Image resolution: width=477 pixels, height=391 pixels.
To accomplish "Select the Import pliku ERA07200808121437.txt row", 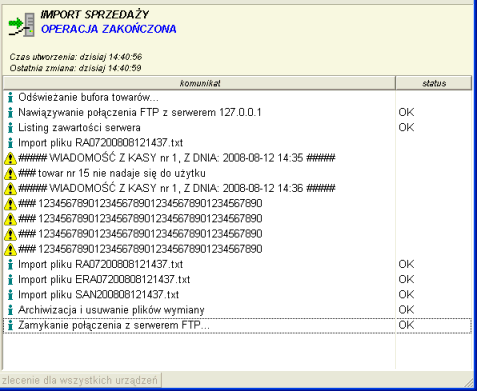I will point(237,279).
